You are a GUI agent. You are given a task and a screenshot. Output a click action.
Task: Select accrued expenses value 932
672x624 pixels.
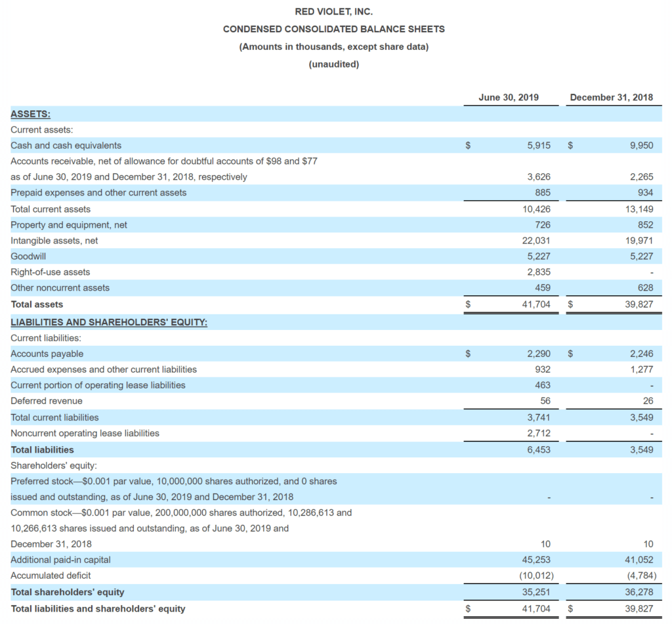tap(543, 370)
